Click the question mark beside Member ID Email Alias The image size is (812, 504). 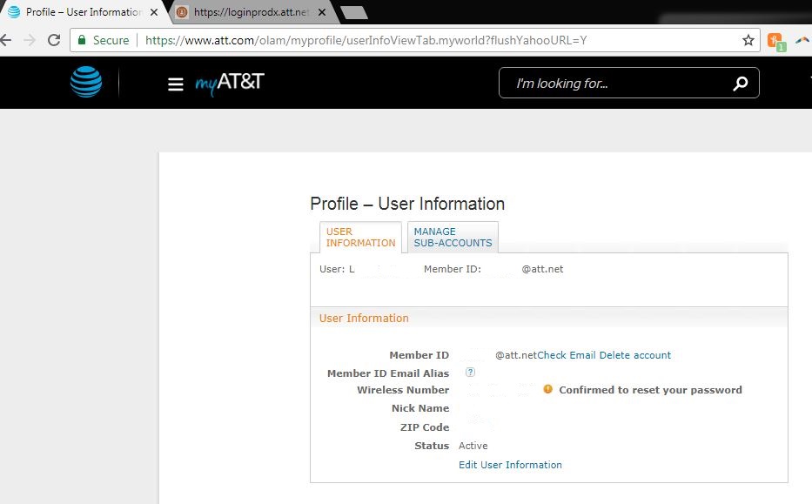[470, 372]
